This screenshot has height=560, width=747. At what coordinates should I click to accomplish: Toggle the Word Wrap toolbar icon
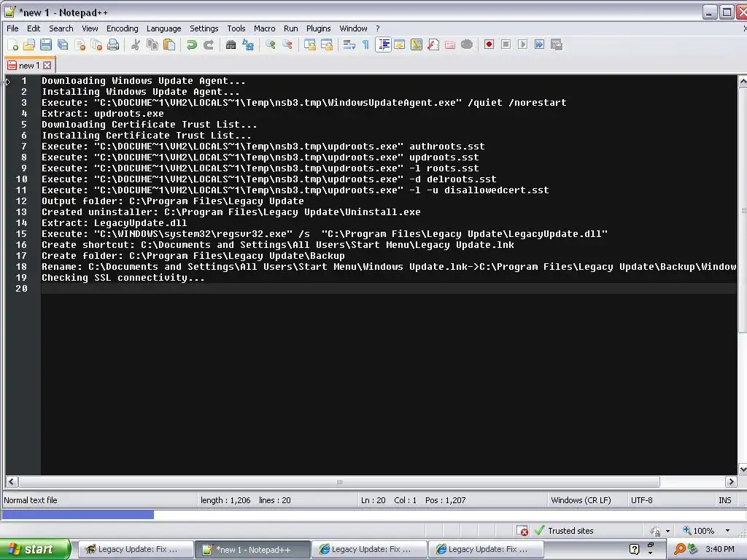(x=349, y=44)
